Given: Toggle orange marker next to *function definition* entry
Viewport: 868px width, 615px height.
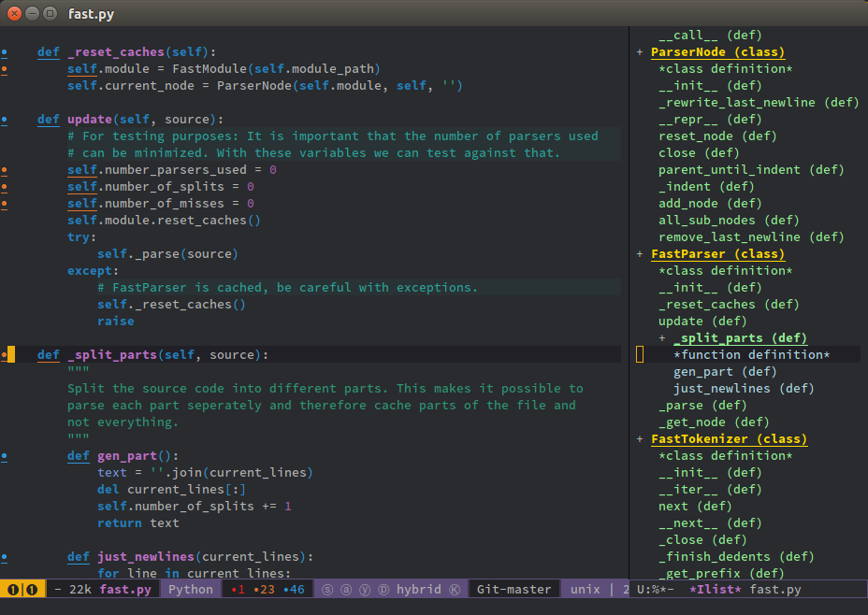Looking at the screenshot, I should click(x=640, y=354).
